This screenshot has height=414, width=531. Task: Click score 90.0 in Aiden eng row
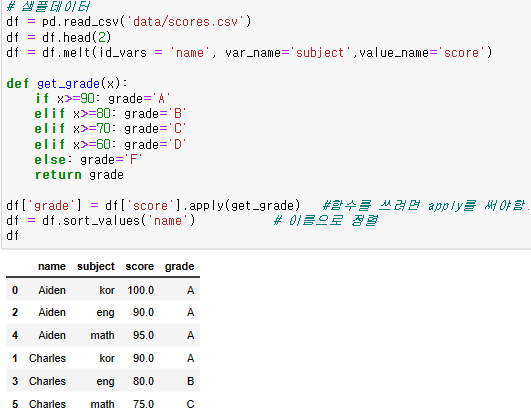click(x=143, y=312)
